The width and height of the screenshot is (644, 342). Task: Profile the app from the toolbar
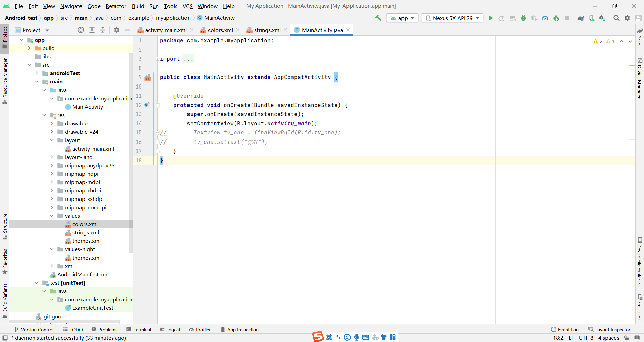545,18
